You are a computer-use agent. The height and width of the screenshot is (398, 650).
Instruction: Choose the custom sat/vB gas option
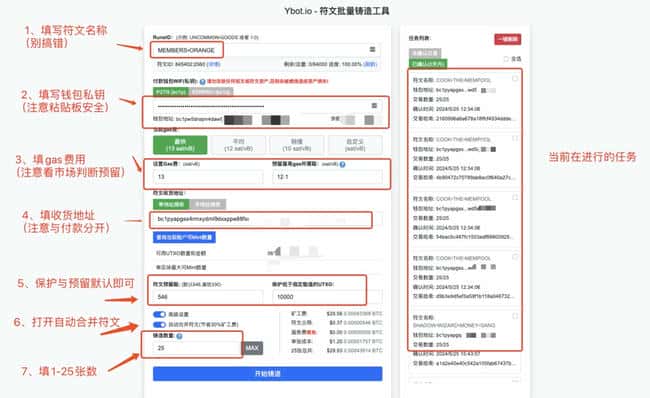tap(355, 145)
